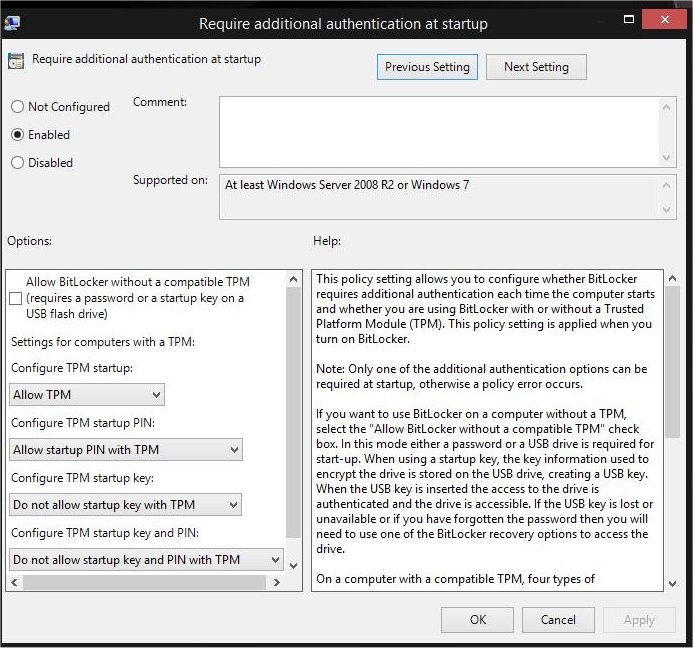The width and height of the screenshot is (693, 648).
Task: Click the Options pane scroll left arrow
Action: (15, 582)
